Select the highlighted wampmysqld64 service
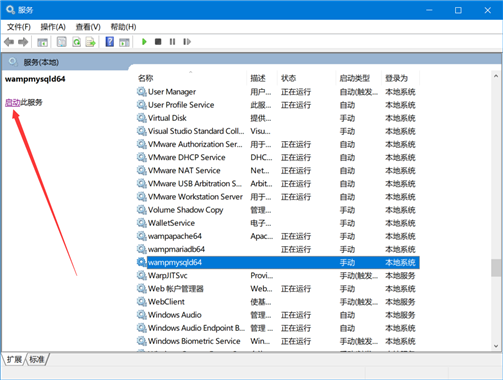 pyautogui.click(x=278, y=262)
